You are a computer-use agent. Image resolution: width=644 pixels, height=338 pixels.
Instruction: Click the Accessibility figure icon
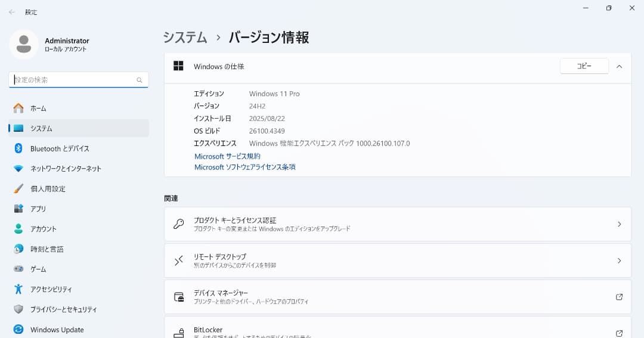(18, 289)
